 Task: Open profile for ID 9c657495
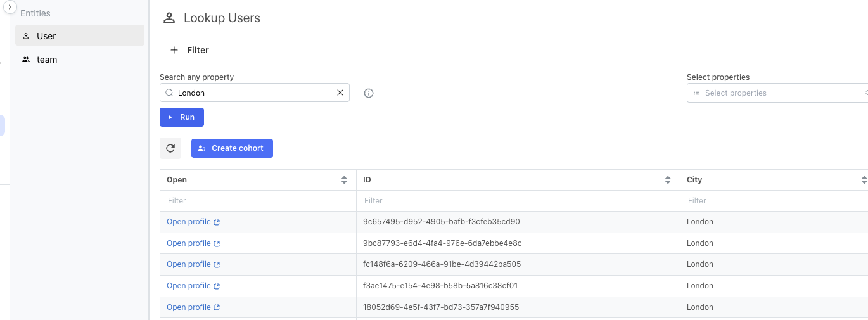coord(193,222)
